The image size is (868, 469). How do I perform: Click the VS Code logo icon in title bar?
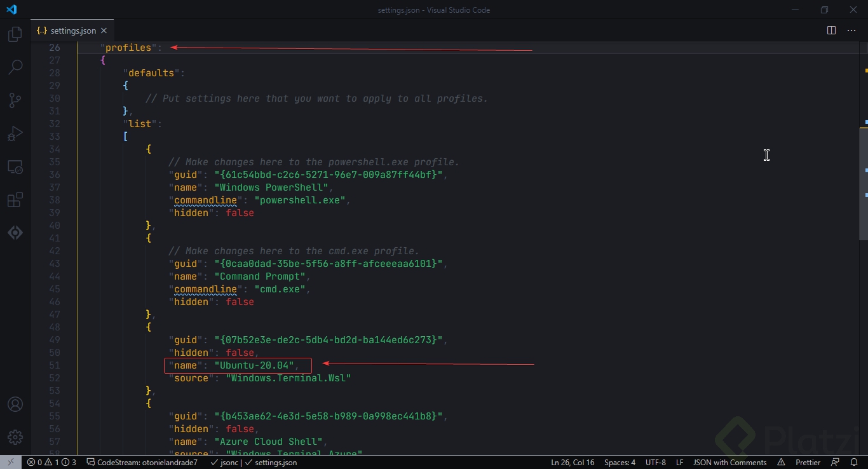point(11,10)
